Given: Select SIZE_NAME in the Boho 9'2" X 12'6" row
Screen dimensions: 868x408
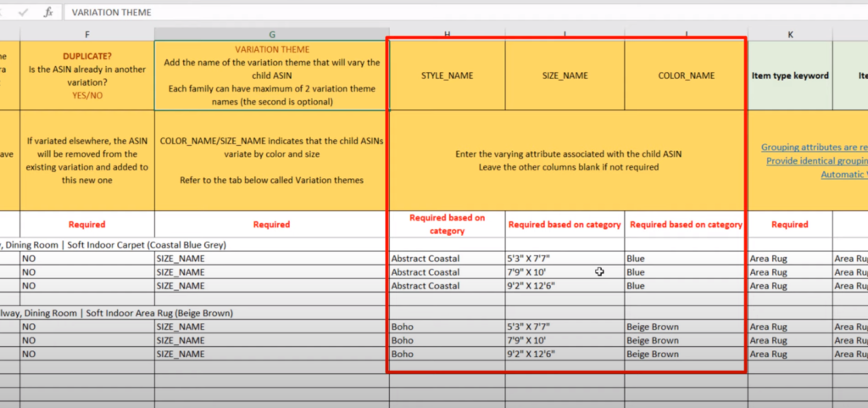Looking at the screenshot, I should (x=272, y=354).
